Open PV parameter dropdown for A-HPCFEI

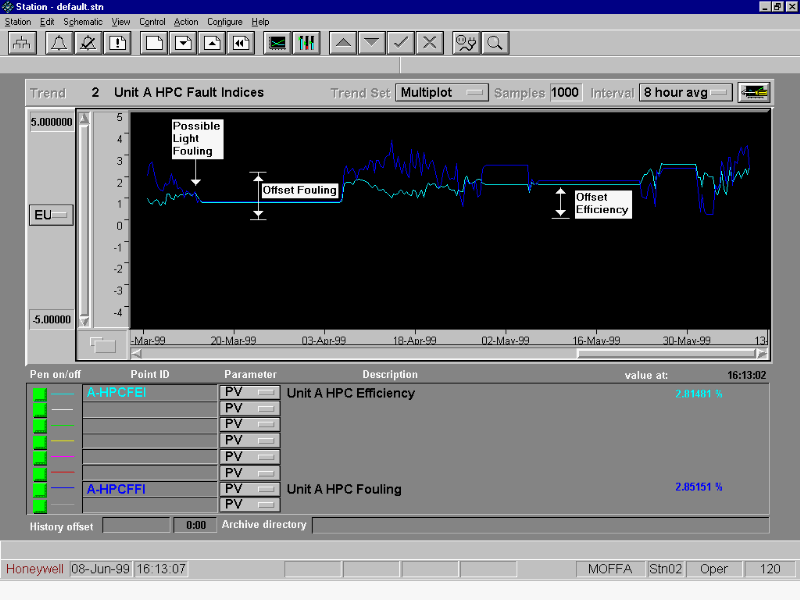pos(249,393)
